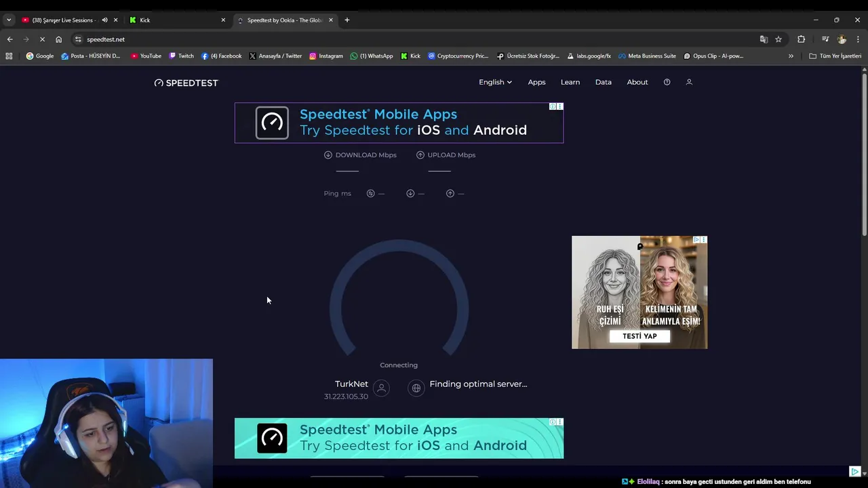Open the About menu item

coord(637,82)
